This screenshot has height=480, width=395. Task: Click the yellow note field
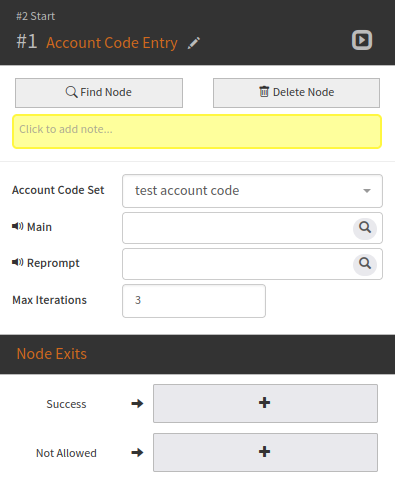(x=197, y=131)
